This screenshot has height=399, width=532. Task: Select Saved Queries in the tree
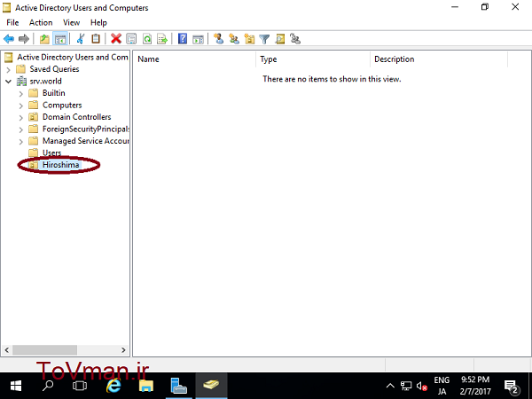(54, 69)
